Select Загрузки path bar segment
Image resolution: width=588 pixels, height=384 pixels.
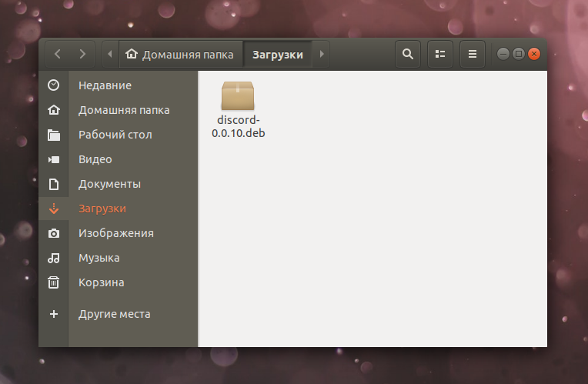tap(278, 55)
